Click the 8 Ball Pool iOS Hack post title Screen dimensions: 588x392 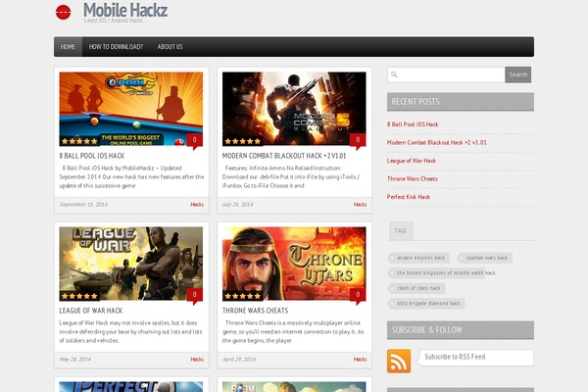92,156
